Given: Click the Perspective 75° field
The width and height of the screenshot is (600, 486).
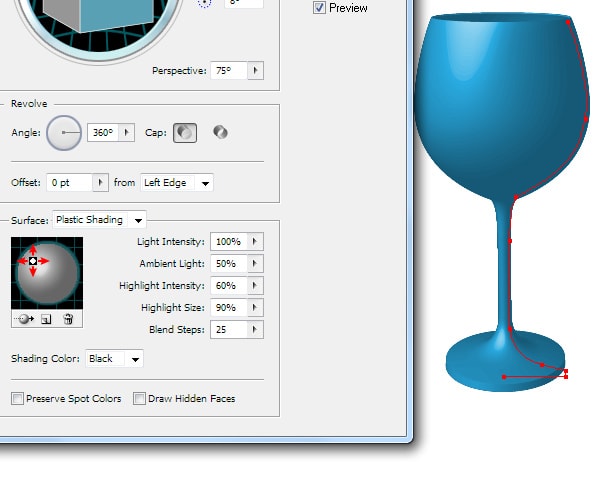Looking at the screenshot, I should coord(229,70).
